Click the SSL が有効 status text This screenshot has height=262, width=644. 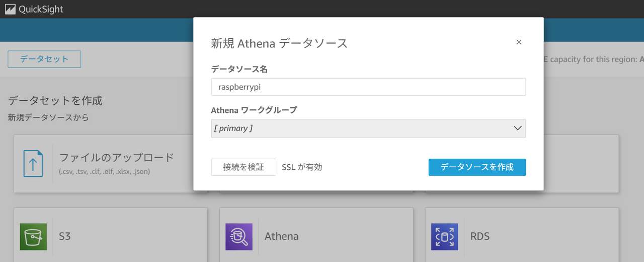click(x=302, y=167)
